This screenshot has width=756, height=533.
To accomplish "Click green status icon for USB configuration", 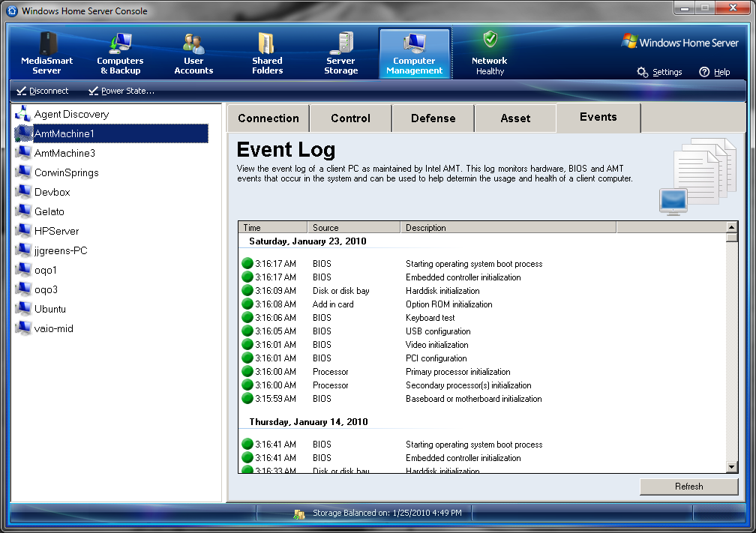I will (247, 331).
